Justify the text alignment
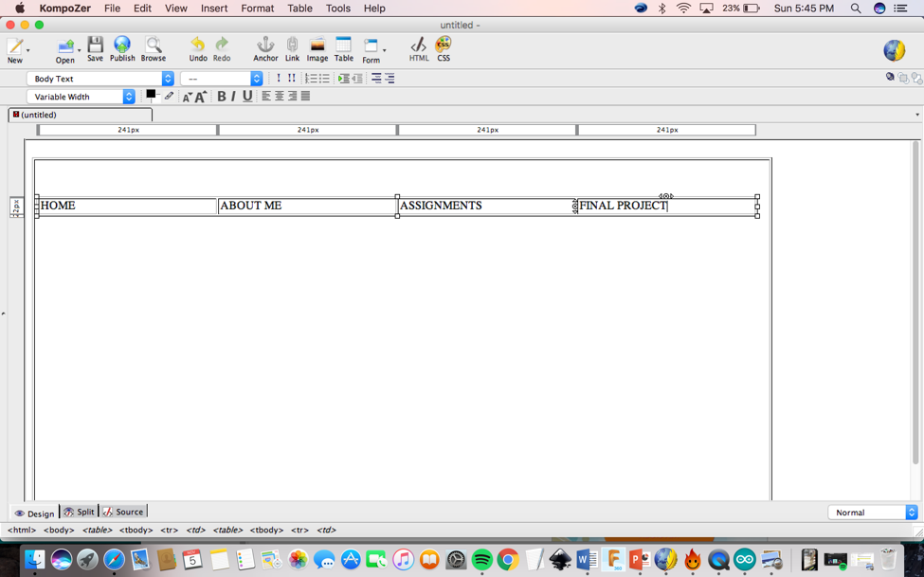 (305, 96)
